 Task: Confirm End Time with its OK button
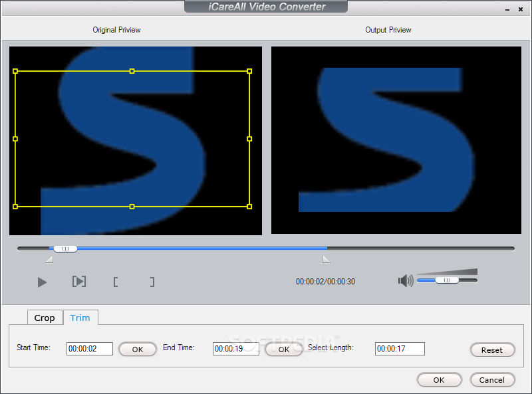284,349
